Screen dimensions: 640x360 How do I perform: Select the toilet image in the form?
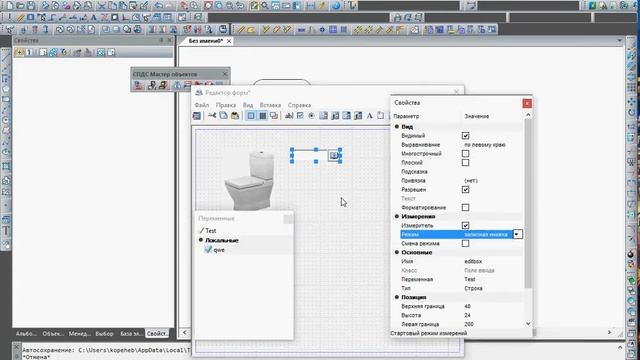(x=249, y=180)
